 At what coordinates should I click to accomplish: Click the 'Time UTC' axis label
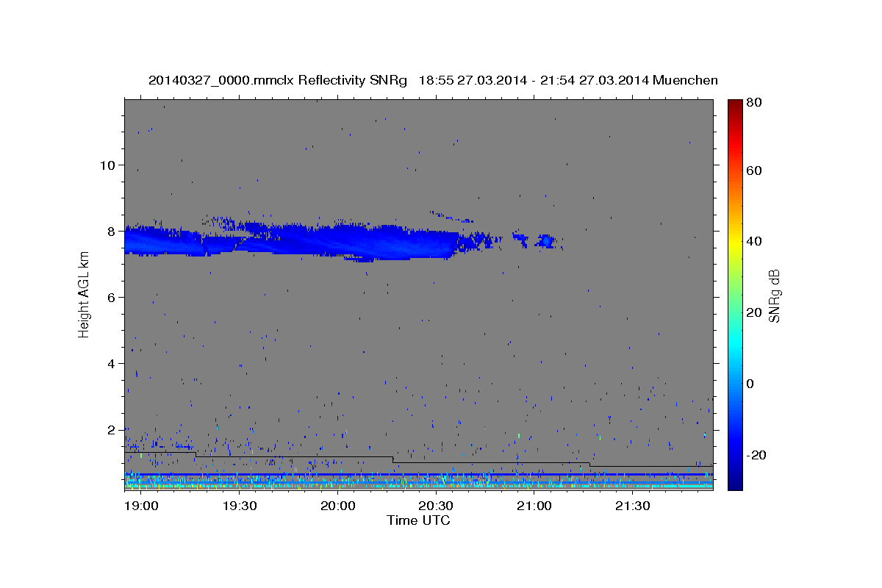(418, 520)
